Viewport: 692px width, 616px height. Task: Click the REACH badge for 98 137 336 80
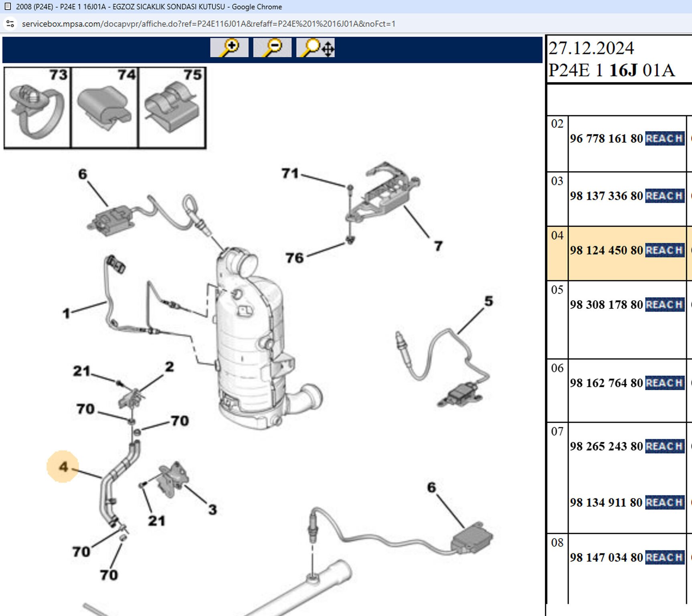click(x=664, y=196)
